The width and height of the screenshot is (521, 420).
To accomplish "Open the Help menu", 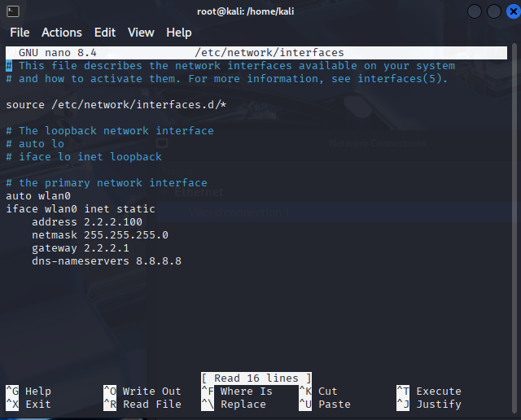I will [179, 33].
